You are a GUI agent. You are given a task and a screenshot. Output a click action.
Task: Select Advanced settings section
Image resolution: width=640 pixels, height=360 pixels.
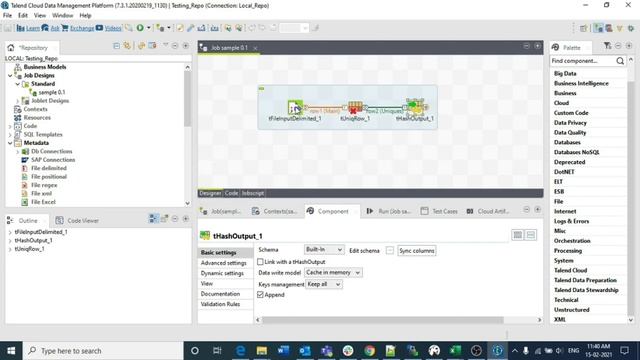[x=224, y=263]
